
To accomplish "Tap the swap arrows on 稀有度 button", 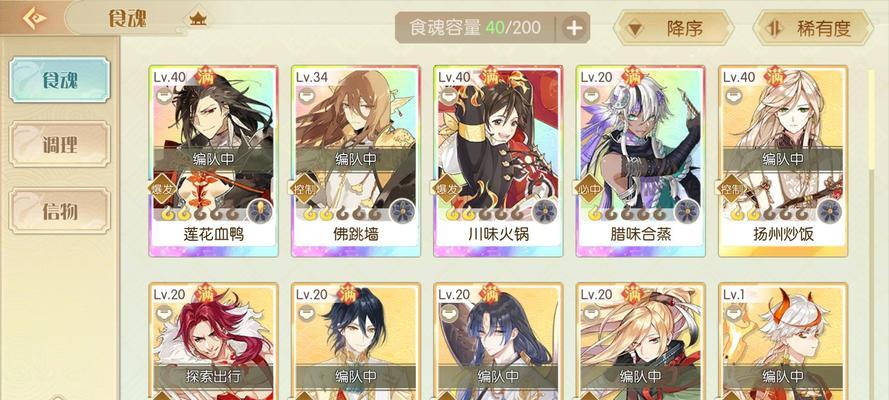I will pyautogui.click(x=773, y=28).
